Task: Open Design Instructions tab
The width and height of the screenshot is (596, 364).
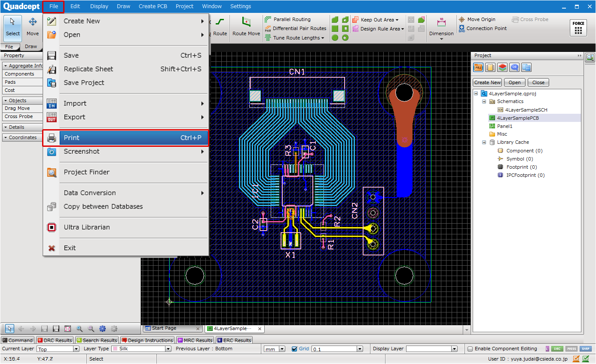Action: point(147,340)
